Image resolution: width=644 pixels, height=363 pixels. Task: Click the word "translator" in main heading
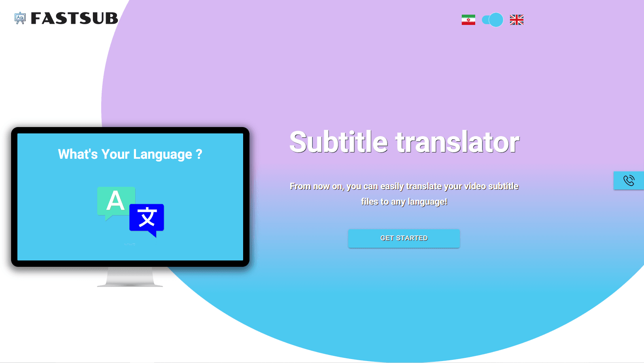pos(457,142)
